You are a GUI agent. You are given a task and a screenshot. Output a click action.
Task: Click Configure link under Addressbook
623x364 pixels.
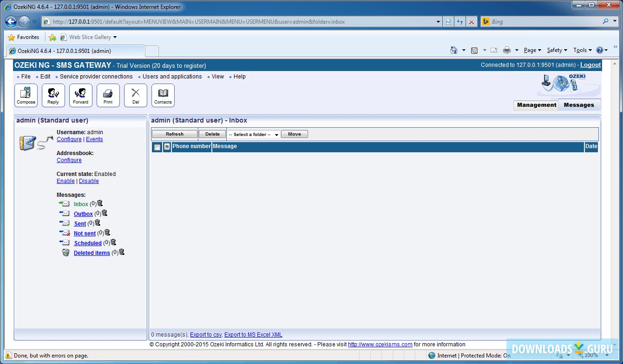click(69, 160)
